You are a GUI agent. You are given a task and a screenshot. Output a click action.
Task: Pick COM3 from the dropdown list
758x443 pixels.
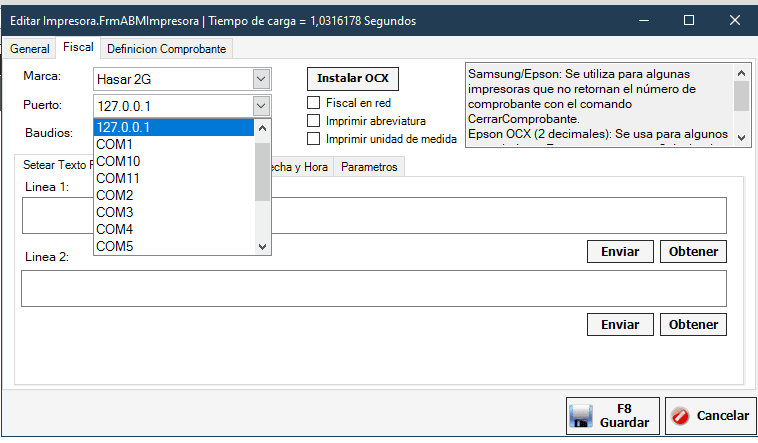[x=174, y=212]
